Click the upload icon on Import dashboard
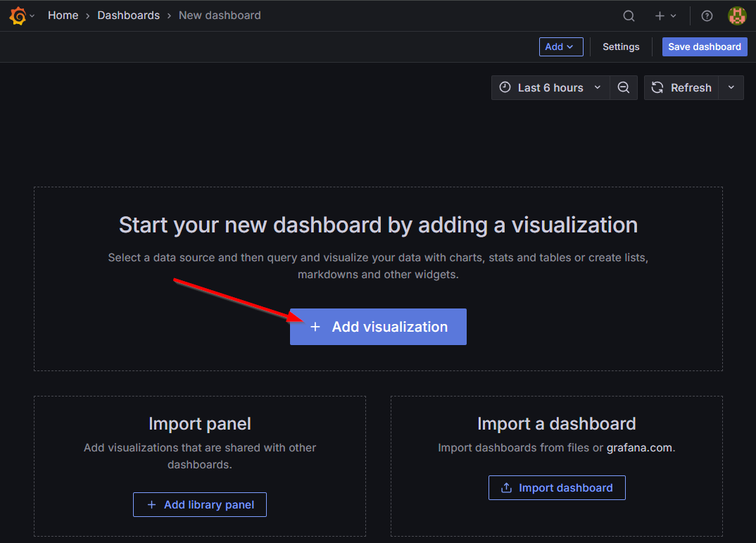This screenshot has height=543, width=756. (506, 487)
